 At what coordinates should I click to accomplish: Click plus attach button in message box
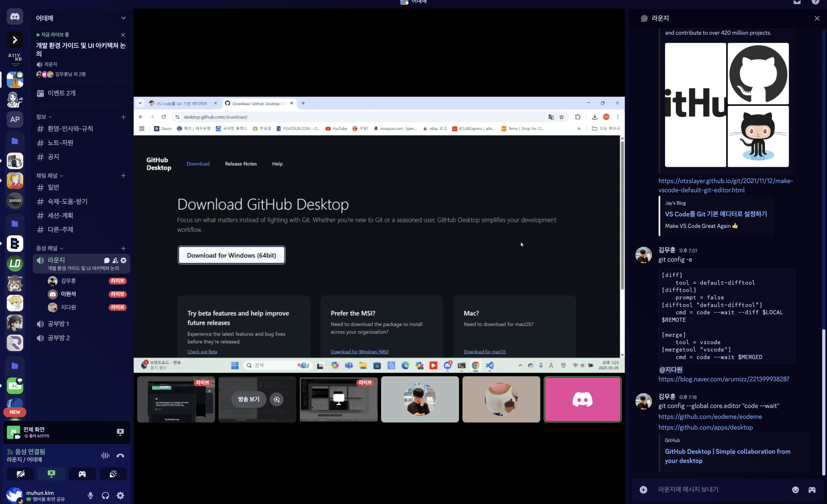644,490
